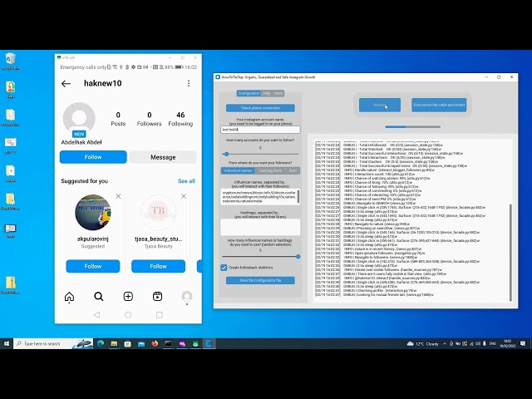Focus the Instagram account name field
Image resolution: width=532 pixels, height=399 pixels.
coord(260,130)
